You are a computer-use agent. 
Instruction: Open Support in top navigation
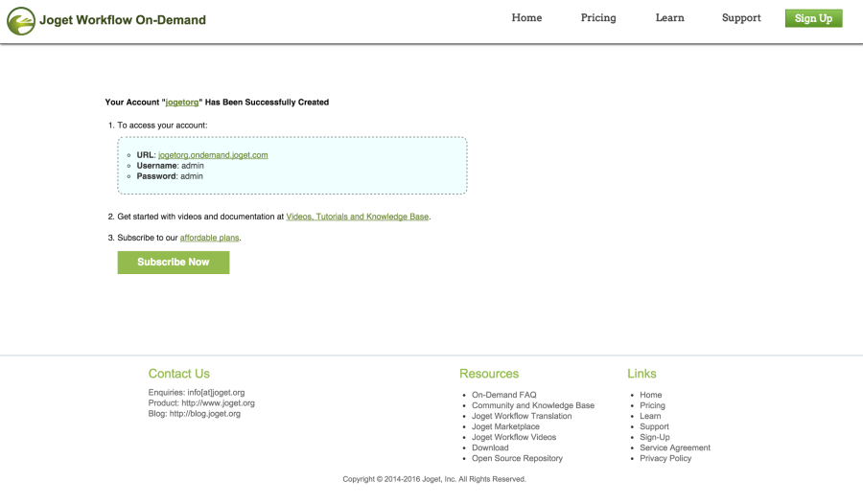point(741,18)
